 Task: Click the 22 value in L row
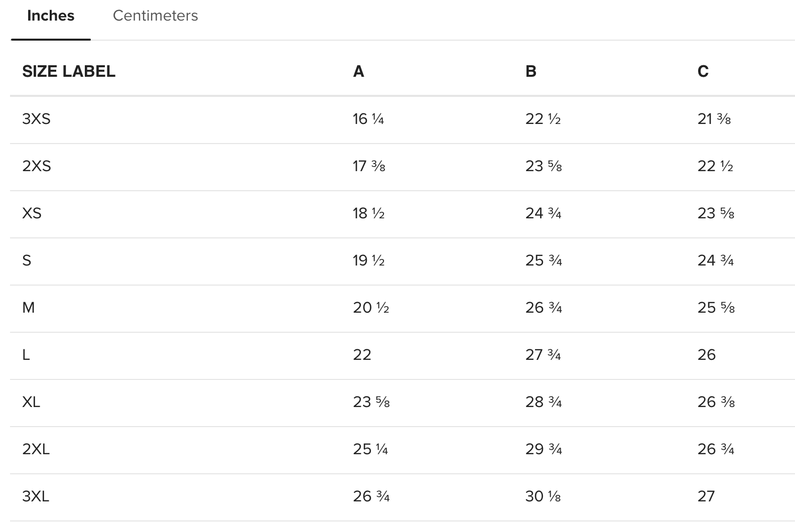pyautogui.click(x=362, y=355)
